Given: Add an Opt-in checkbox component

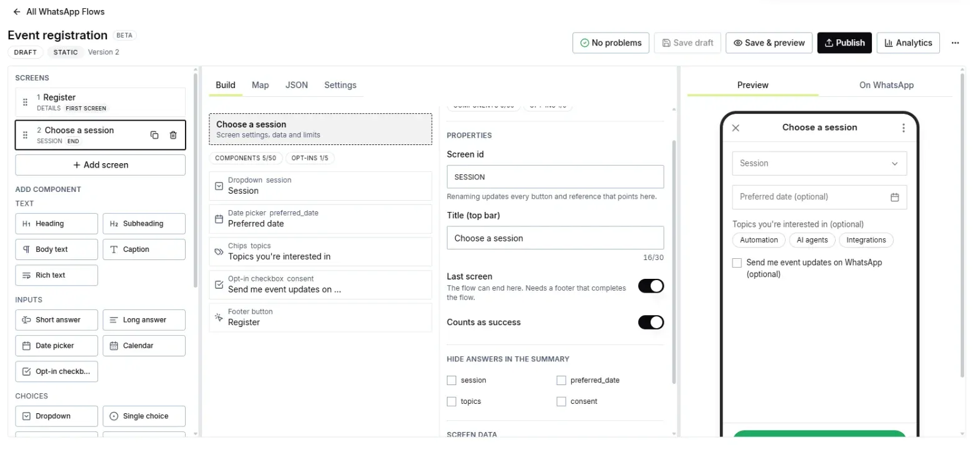Looking at the screenshot, I should [56, 371].
